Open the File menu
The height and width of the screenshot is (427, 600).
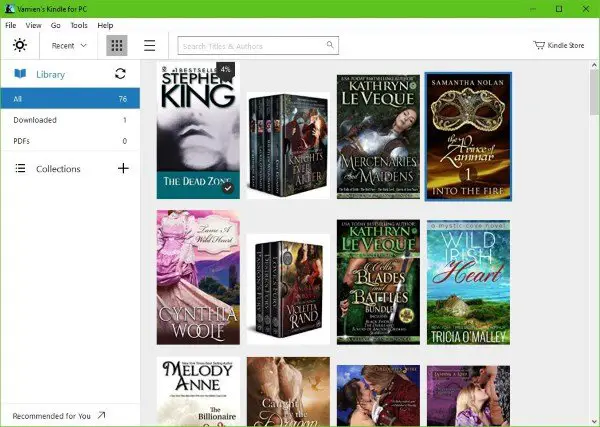(x=11, y=25)
